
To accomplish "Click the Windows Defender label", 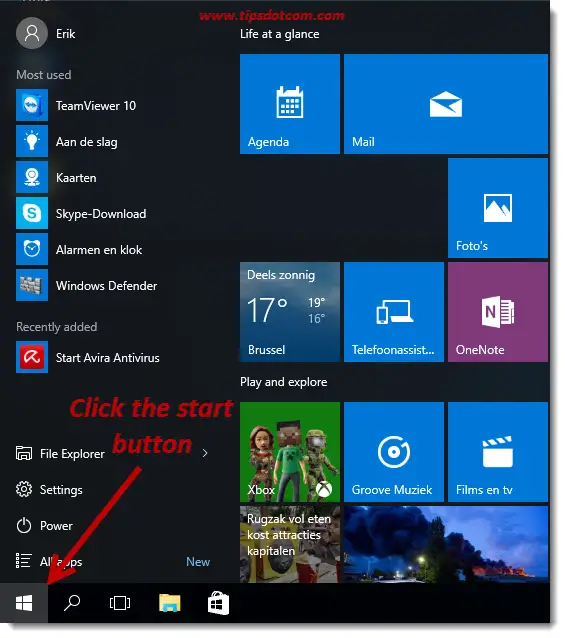I will (106, 286).
